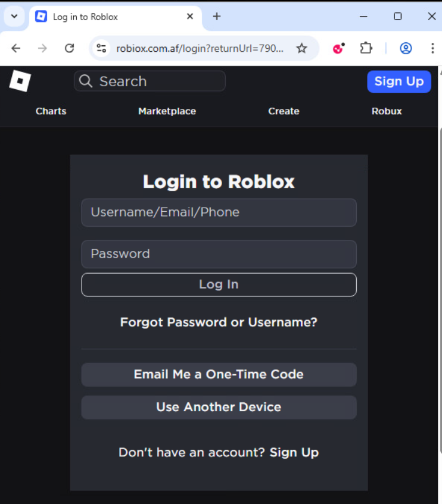
Task: Click the search magnifier in the Roblox search bar
Action: (x=85, y=81)
